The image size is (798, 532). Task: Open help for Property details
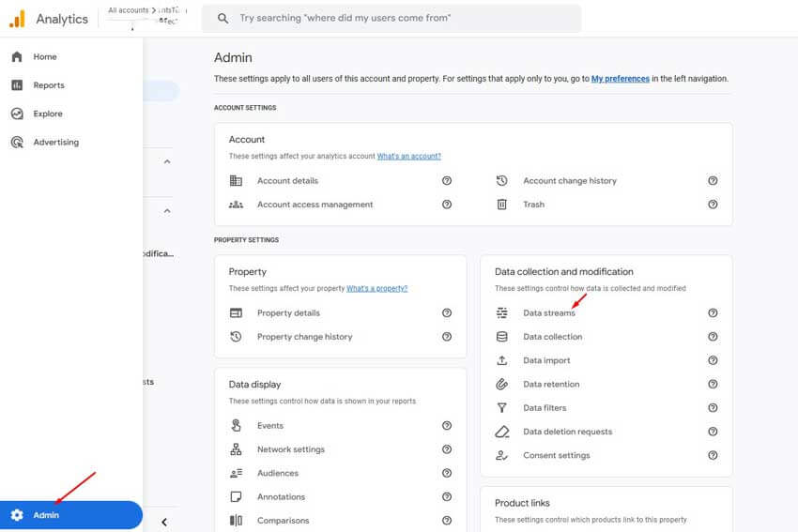(447, 313)
